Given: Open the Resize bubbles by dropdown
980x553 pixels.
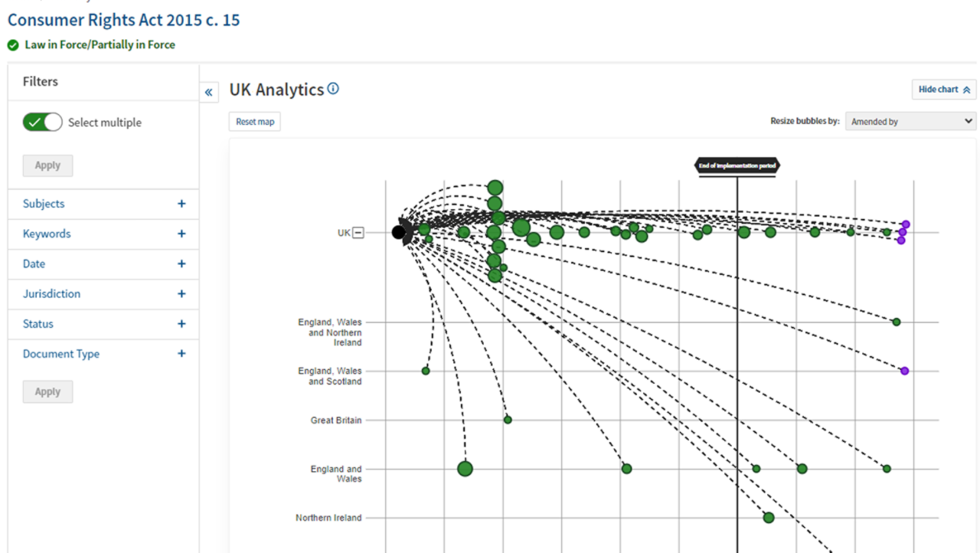Looking at the screenshot, I should click(x=910, y=121).
